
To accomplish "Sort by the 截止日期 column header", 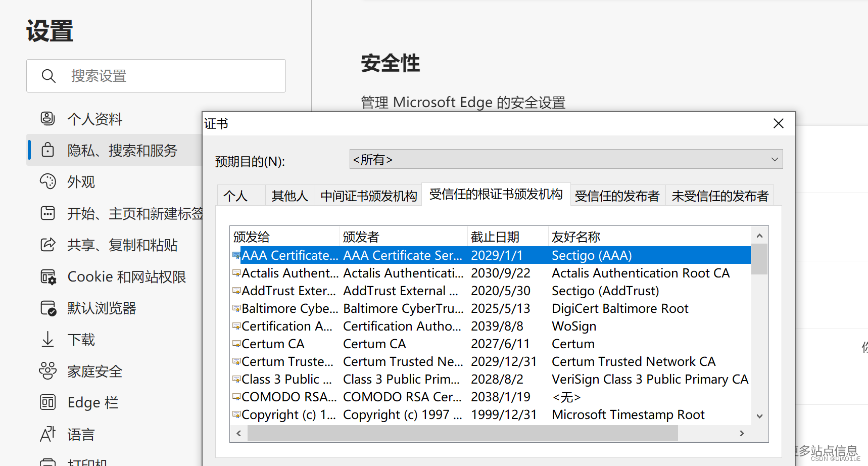I will point(508,237).
